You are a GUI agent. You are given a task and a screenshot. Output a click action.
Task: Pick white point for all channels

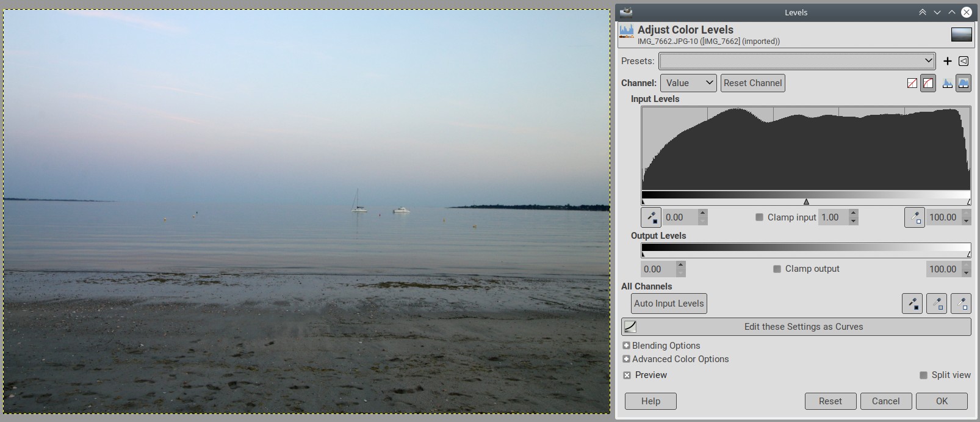961,304
